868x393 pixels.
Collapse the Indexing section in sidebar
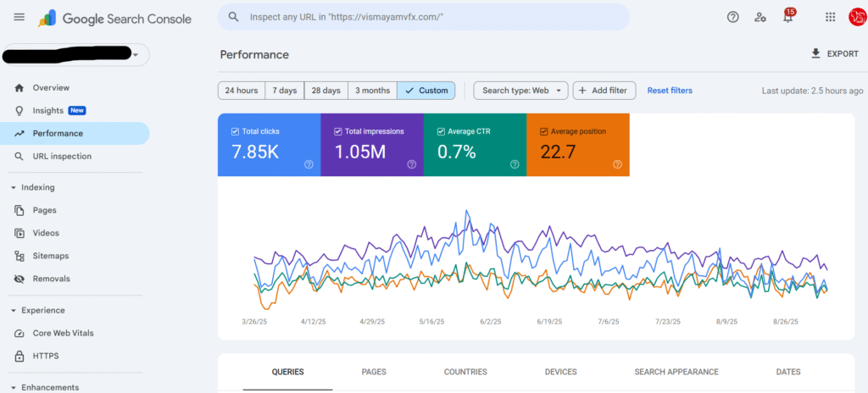(14, 188)
